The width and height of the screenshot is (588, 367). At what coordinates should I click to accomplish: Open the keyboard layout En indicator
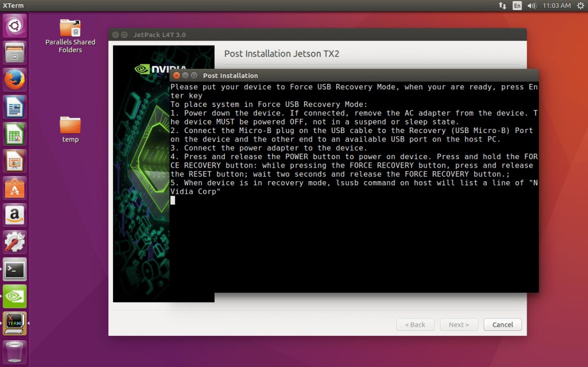point(517,6)
